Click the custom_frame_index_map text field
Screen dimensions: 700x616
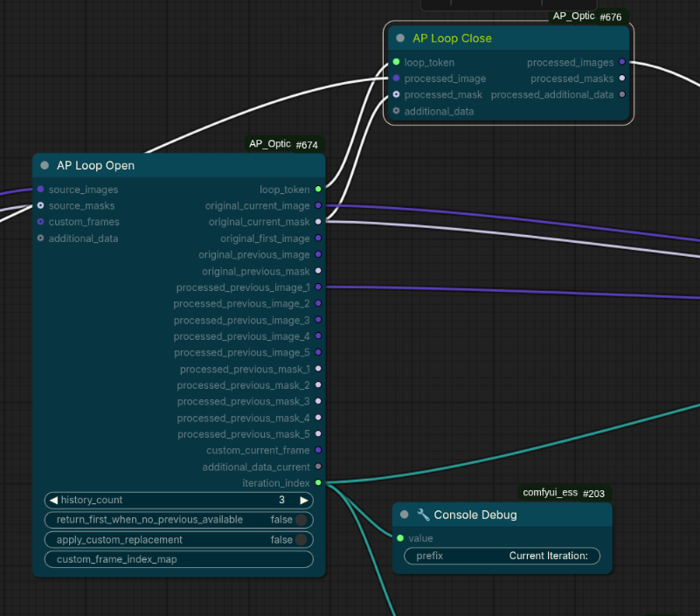[x=179, y=559]
